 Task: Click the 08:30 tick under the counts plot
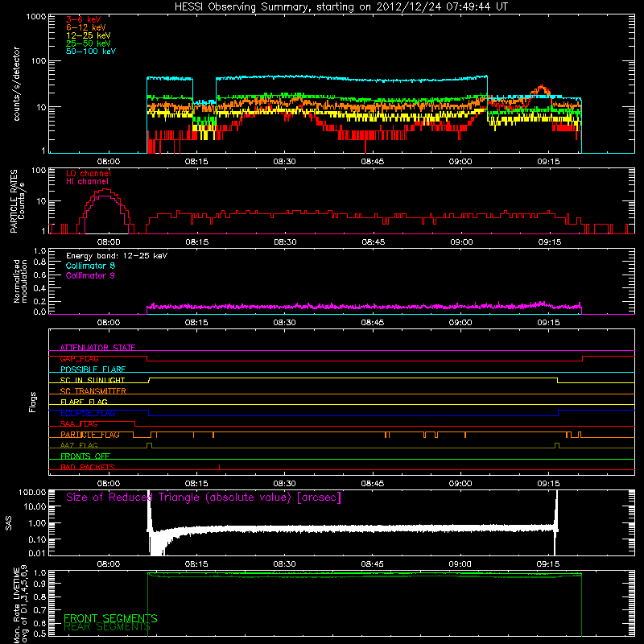pos(284,162)
